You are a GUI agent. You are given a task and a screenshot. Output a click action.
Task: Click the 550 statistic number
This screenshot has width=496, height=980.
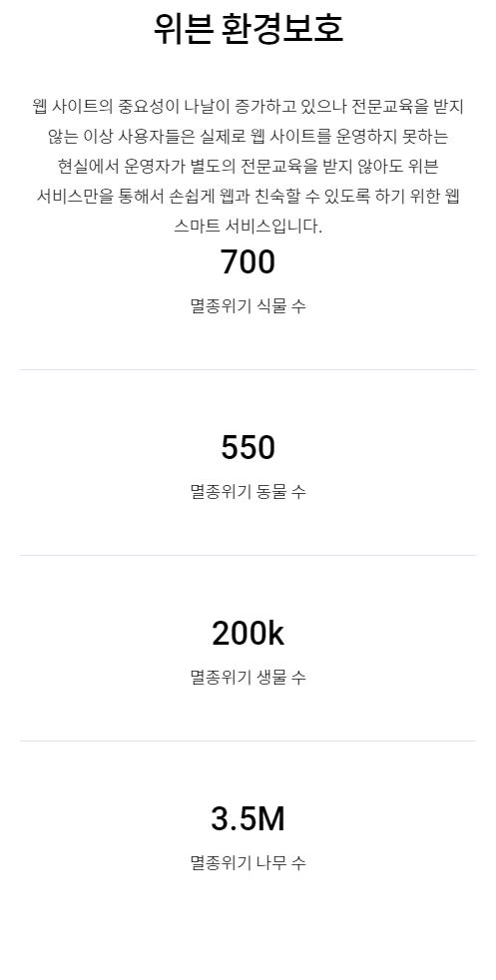point(248,448)
